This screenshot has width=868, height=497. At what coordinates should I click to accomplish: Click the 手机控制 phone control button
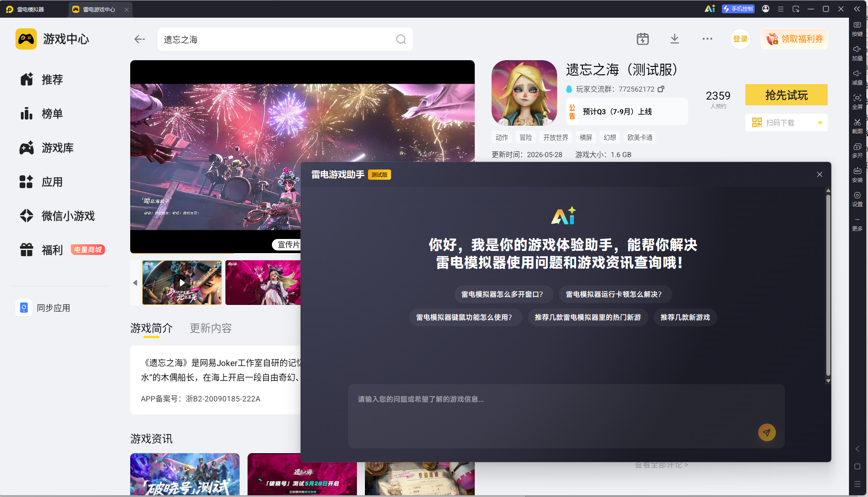[738, 9]
